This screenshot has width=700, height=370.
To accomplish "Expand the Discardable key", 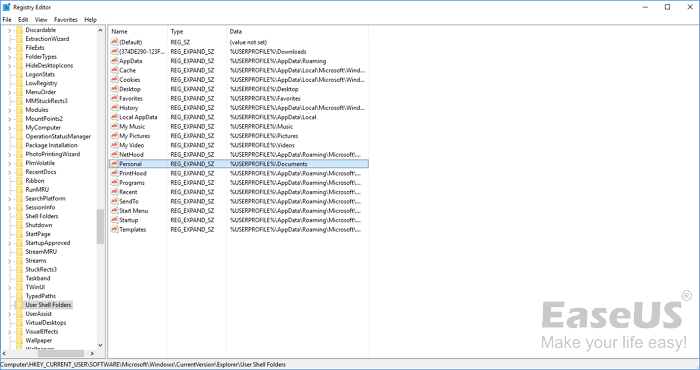I will 9,30.
